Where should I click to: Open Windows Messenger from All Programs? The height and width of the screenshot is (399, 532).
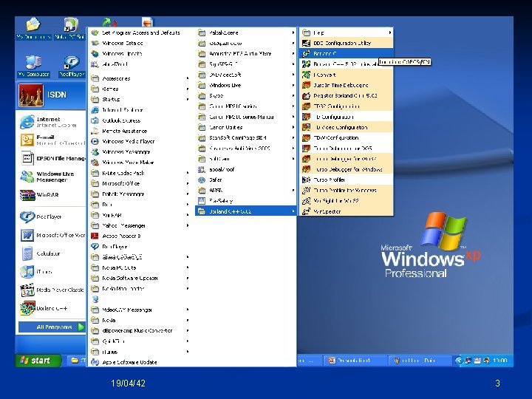(x=140, y=151)
